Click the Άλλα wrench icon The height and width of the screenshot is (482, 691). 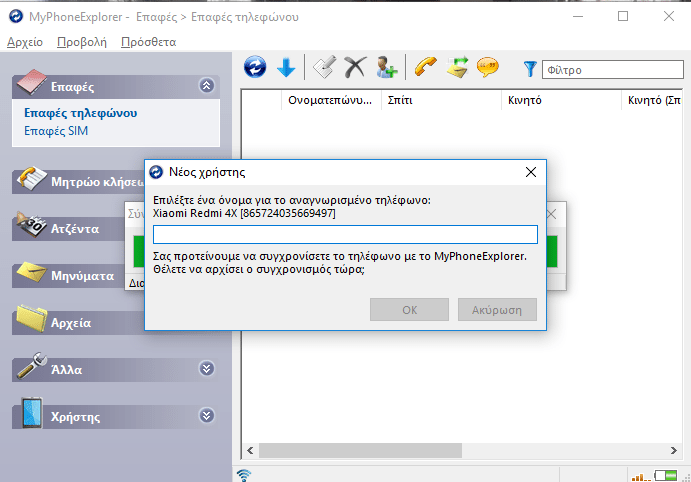point(32,365)
